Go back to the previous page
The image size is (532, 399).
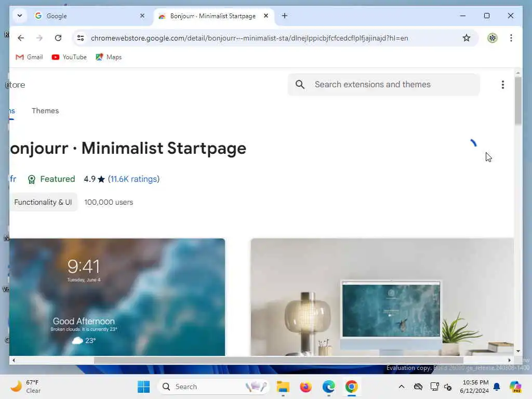21,38
